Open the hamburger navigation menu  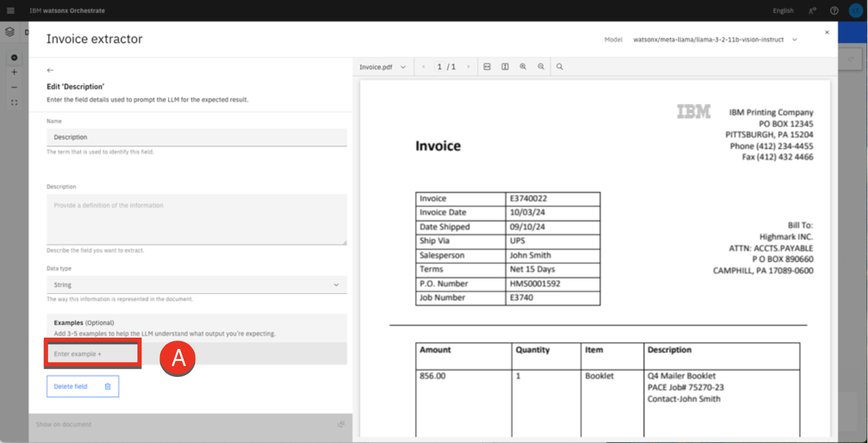point(10,11)
